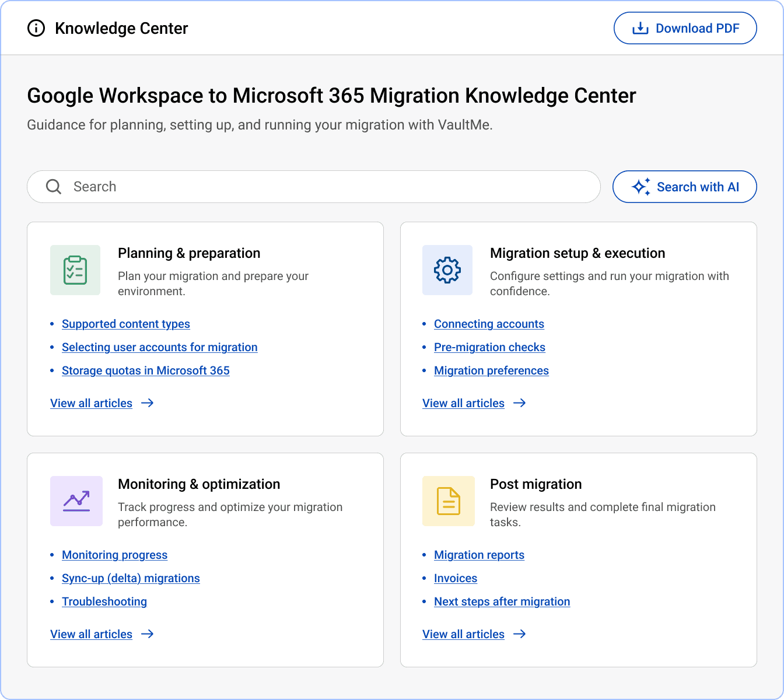Open the Invoices article

[x=456, y=578]
